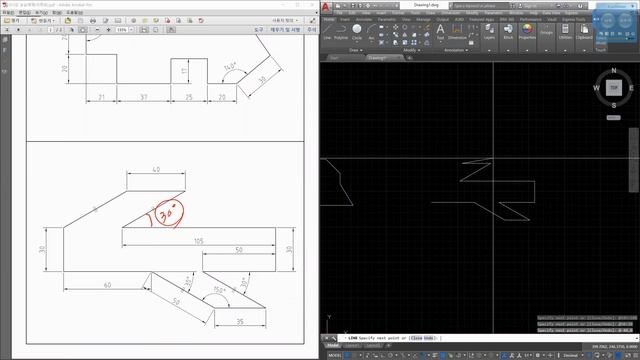This screenshot has width=640, height=360.
Task: Expand the Annotation panel
Action: click(456, 50)
